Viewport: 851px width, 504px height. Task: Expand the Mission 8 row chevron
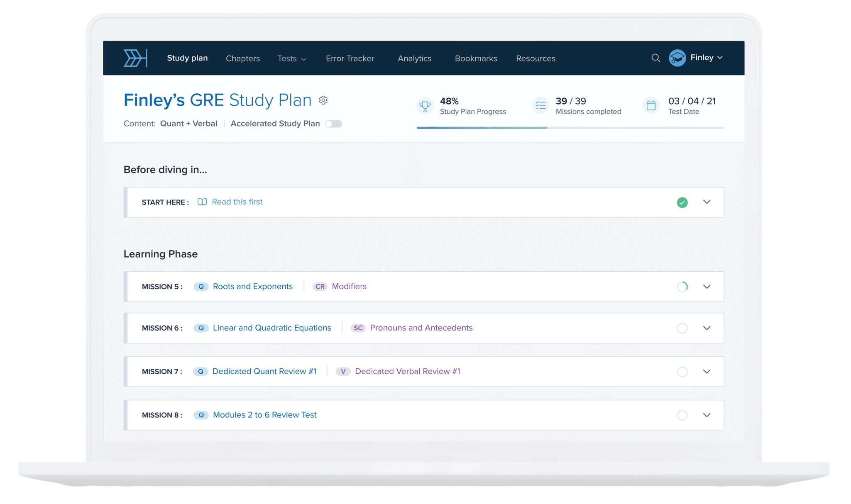click(x=707, y=415)
